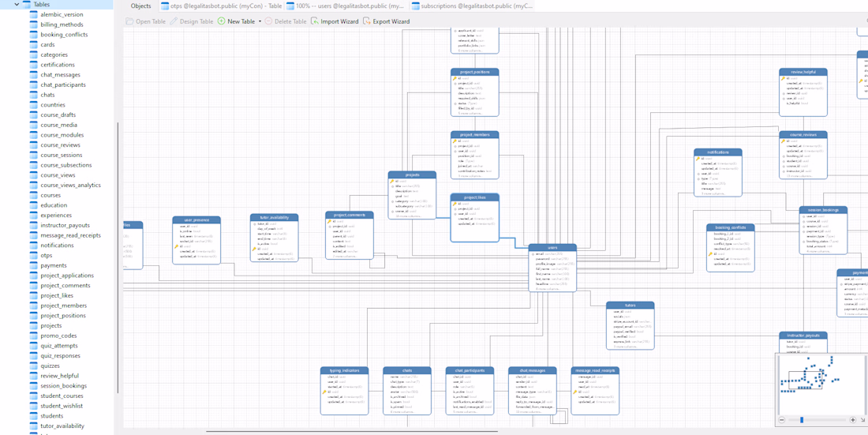This screenshot has width=868, height=435.
Task: Collapse the overview panel with arrow icon
Action: click(x=862, y=420)
